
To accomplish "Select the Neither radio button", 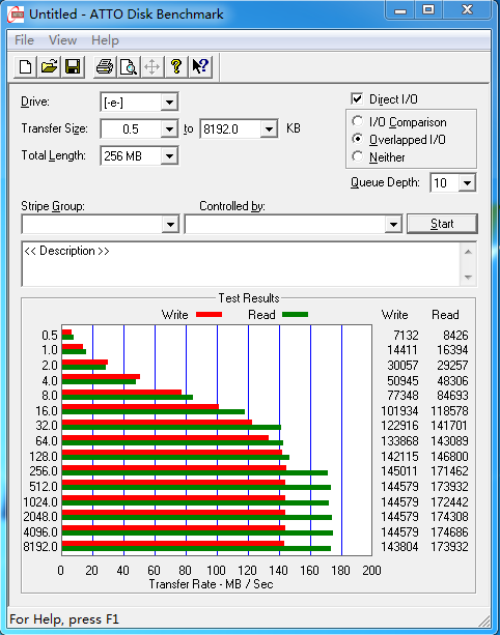I will 357,156.
